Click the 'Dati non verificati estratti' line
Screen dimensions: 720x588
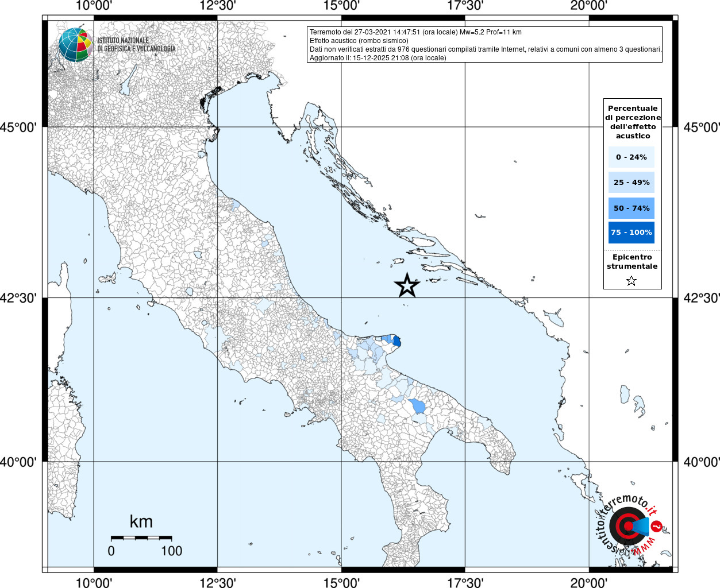[x=486, y=49]
